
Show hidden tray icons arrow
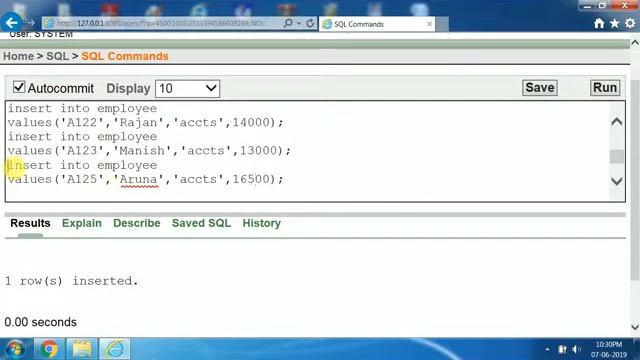click(x=547, y=349)
